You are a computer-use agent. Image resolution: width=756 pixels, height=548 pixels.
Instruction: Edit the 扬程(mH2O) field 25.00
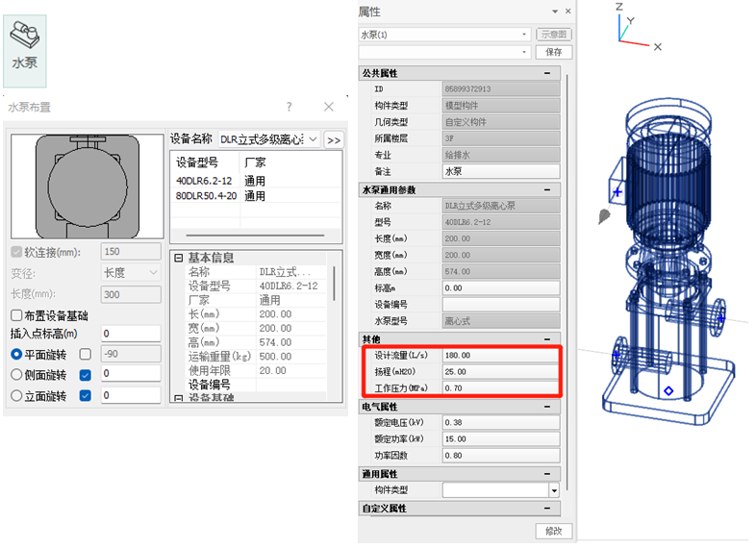pyautogui.click(x=501, y=372)
